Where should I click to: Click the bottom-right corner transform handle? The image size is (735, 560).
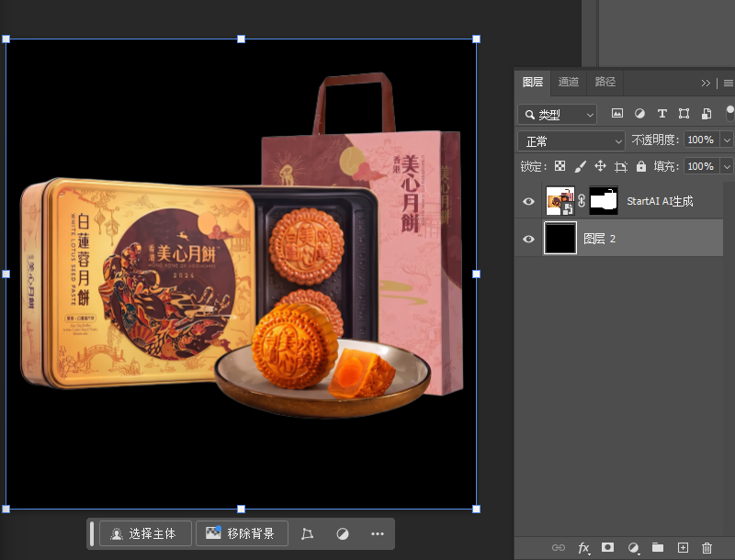(x=476, y=509)
